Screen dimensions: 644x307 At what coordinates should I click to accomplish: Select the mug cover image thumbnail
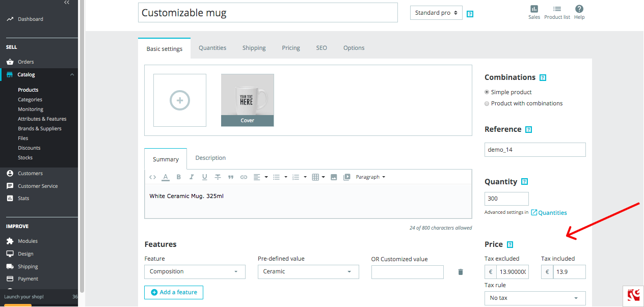(x=247, y=100)
